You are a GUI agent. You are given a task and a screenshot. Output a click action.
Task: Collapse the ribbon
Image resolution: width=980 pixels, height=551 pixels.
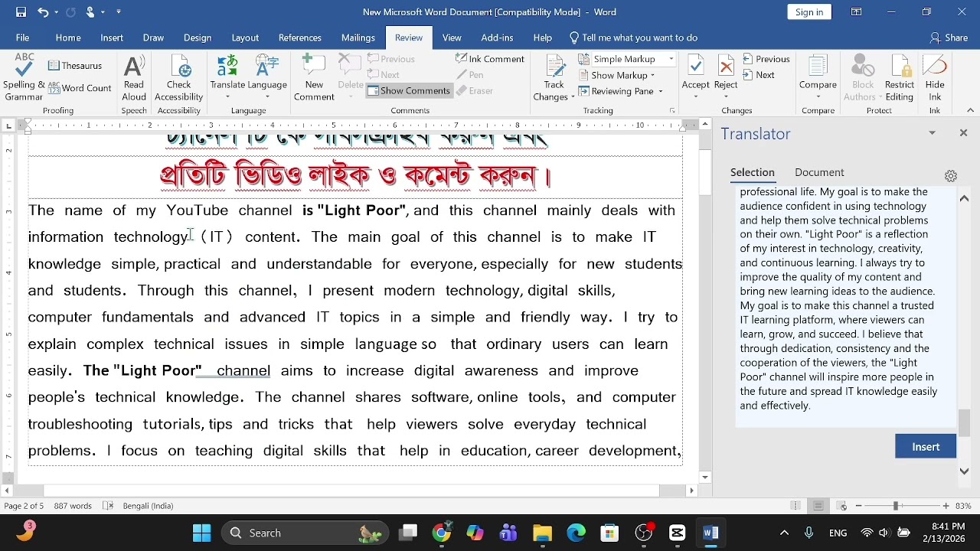tap(971, 111)
